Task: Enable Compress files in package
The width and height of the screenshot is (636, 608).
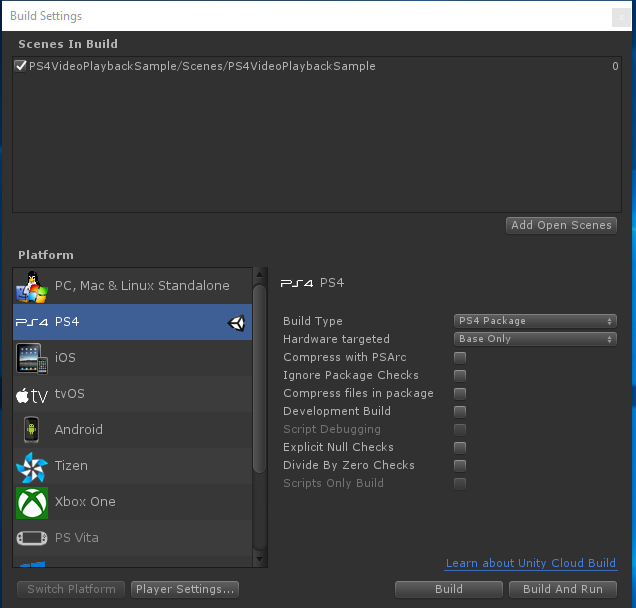Action: [460, 393]
